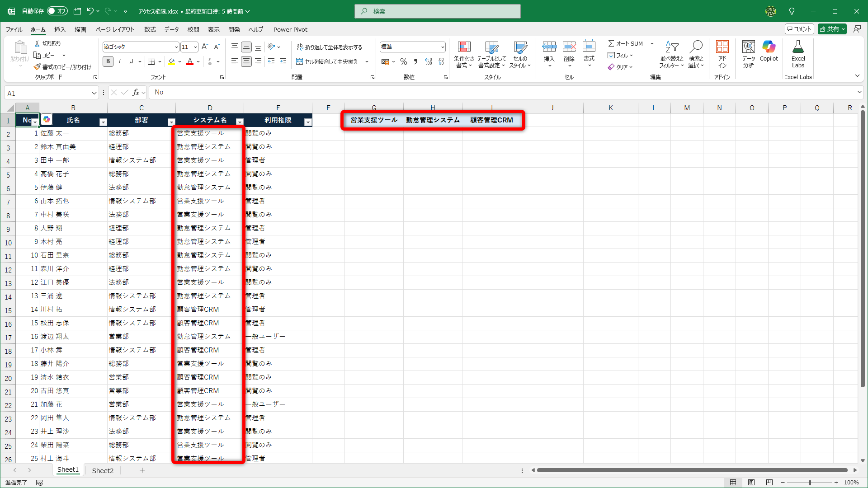Viewport: 868px width, 488px height.
Task: Open the システム名 column filter dropdown
Action: pos(240,122)
